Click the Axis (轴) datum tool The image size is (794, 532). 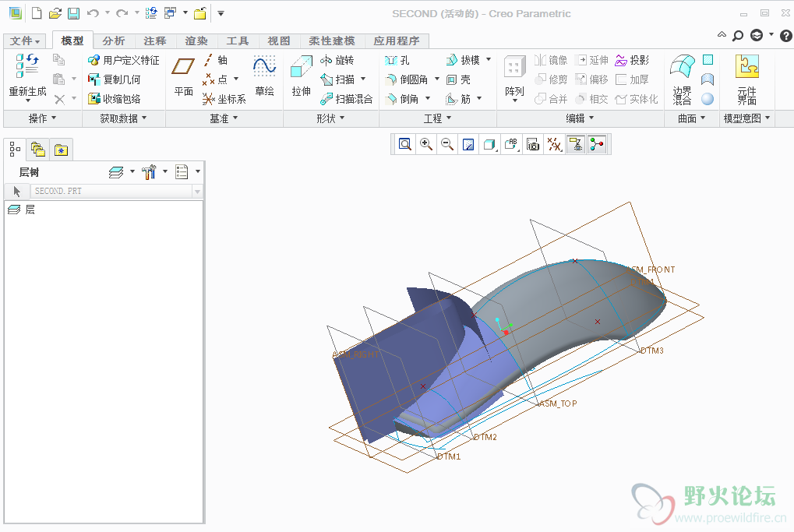tap(215, 60)
